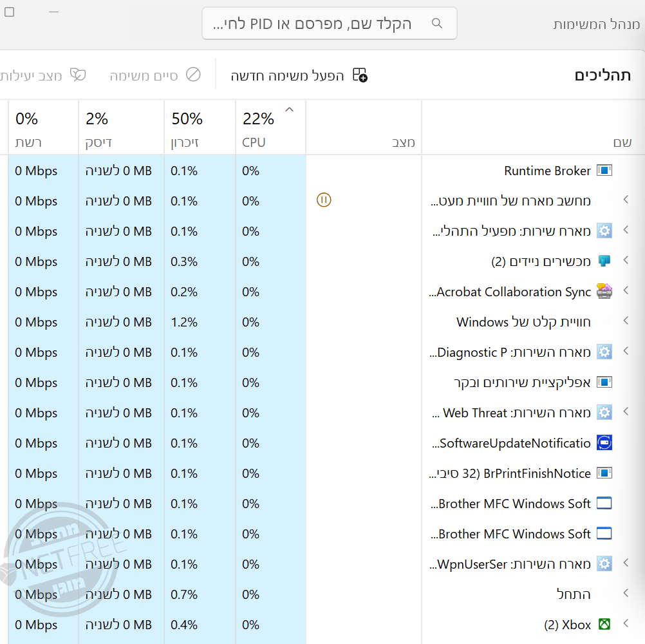Select the Runtime Broker process name
Screen dimensions: 645x644
547,171
